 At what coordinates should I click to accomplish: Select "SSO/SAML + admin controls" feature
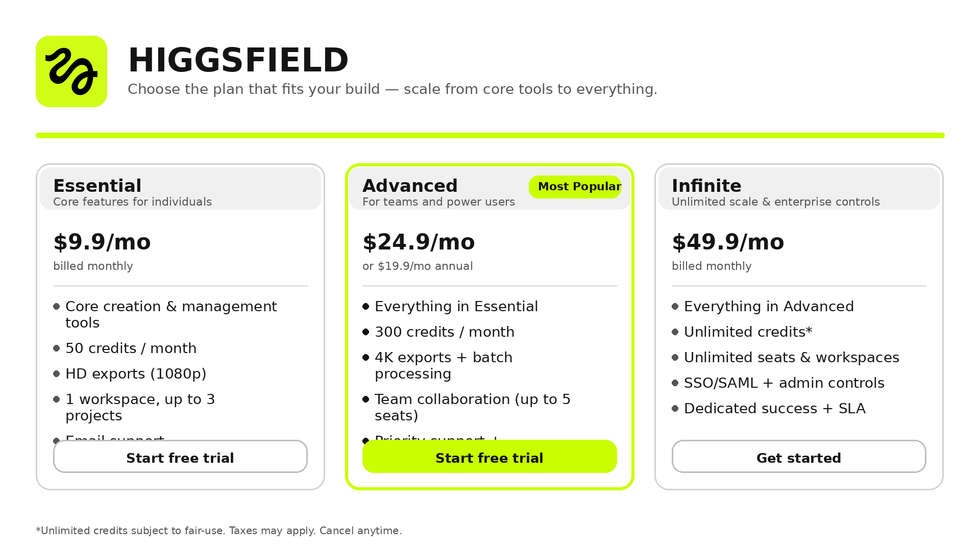point(784,383)
